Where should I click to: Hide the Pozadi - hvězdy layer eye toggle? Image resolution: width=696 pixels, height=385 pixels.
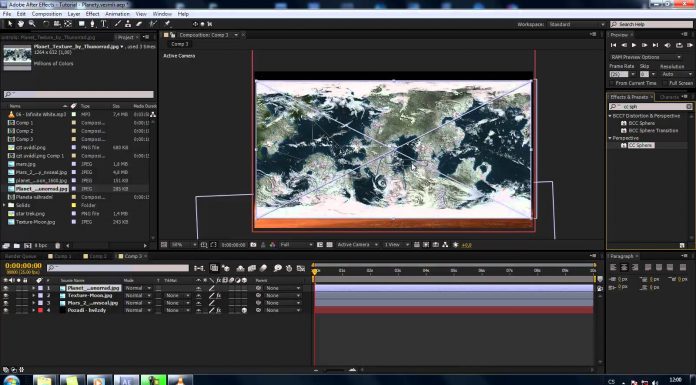6,310
